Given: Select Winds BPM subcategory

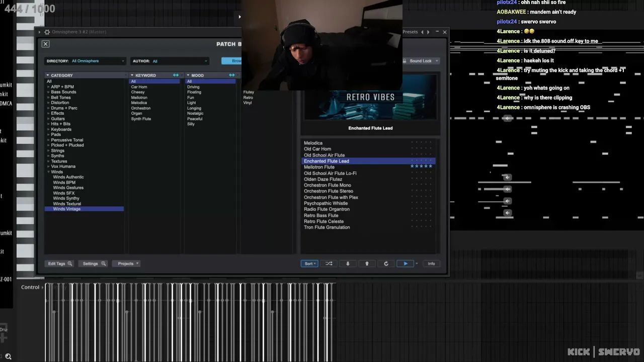Looking at the screenshot, I should (64, 183).
